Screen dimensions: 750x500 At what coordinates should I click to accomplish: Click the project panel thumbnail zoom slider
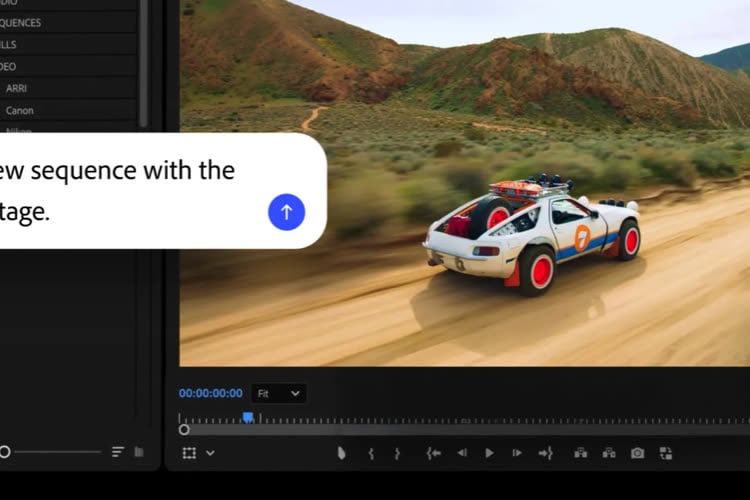(x=51, y=452)
